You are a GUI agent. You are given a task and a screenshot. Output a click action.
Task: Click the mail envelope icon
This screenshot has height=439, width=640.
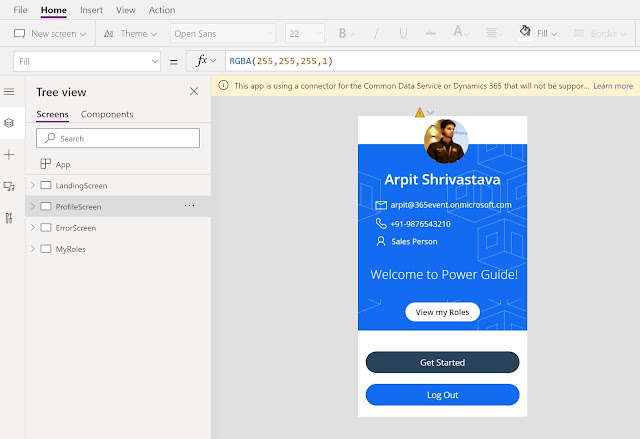coord(381,205)
